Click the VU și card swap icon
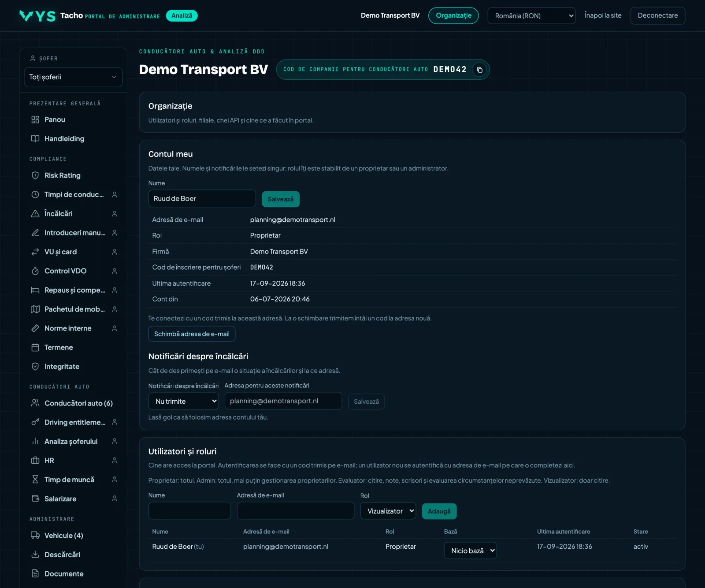The image size is (705, 588). coord(35,252)
